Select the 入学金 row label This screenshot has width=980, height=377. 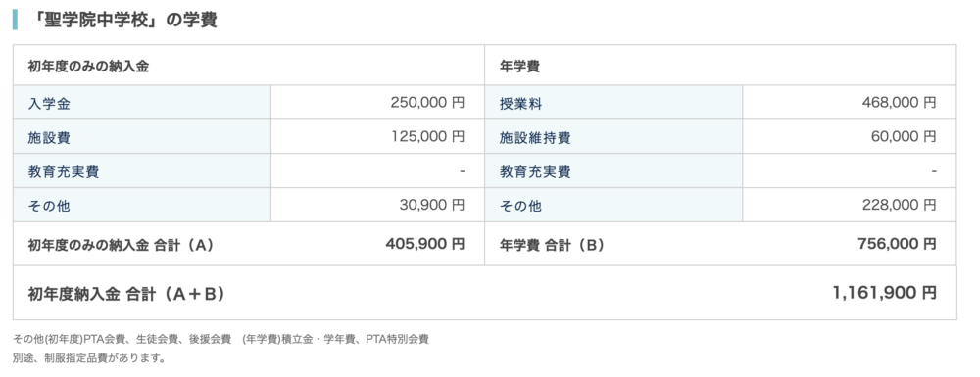[142, 103]
